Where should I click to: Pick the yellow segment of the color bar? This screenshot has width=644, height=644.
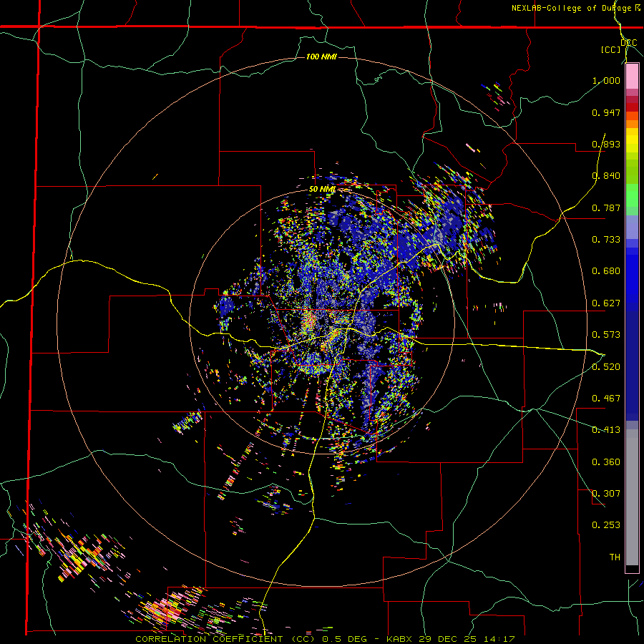point(632,140)
